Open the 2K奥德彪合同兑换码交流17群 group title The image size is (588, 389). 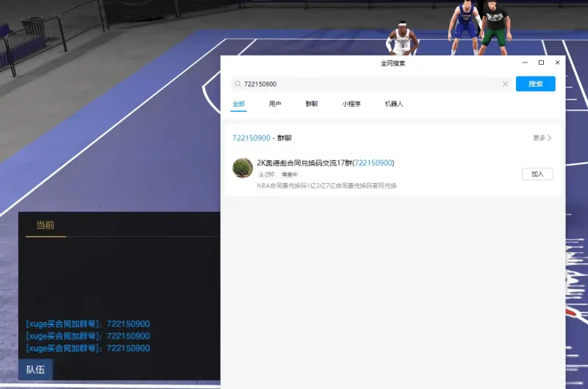tap(325, 163)
